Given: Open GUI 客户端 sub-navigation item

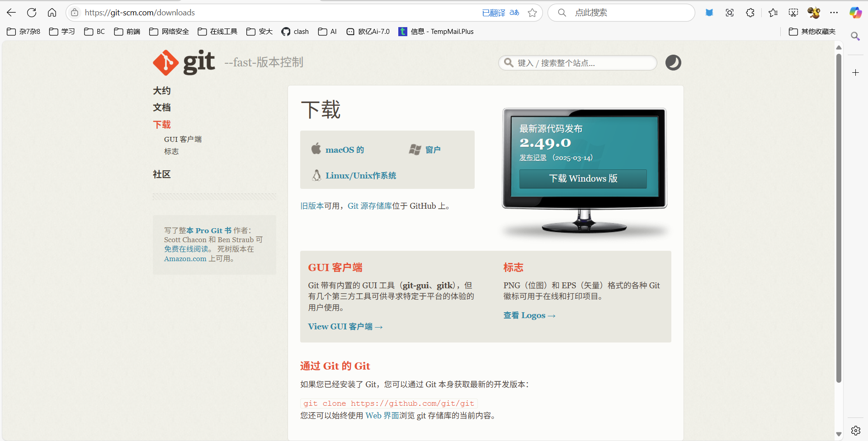Looking at the screenshot, I should [x=183, y=139].
